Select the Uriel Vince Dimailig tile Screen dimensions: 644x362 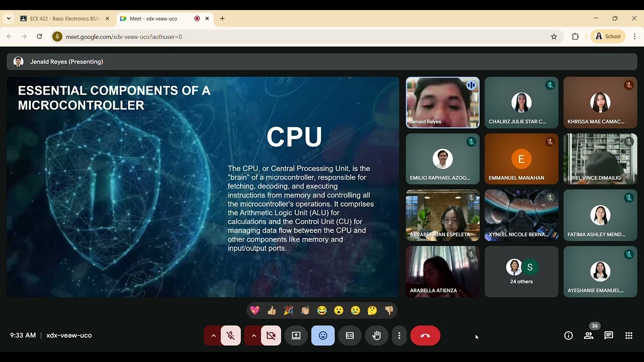(x=600, y=159)
